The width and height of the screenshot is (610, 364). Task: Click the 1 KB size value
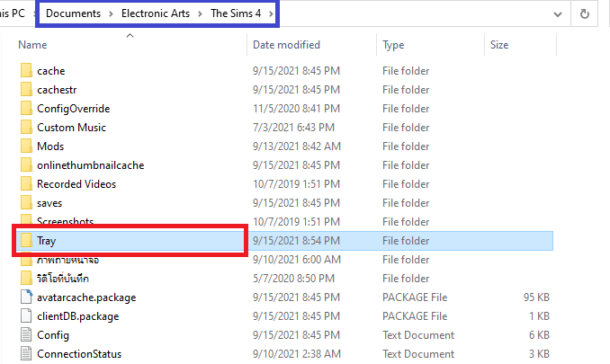[x=539, y=315]
